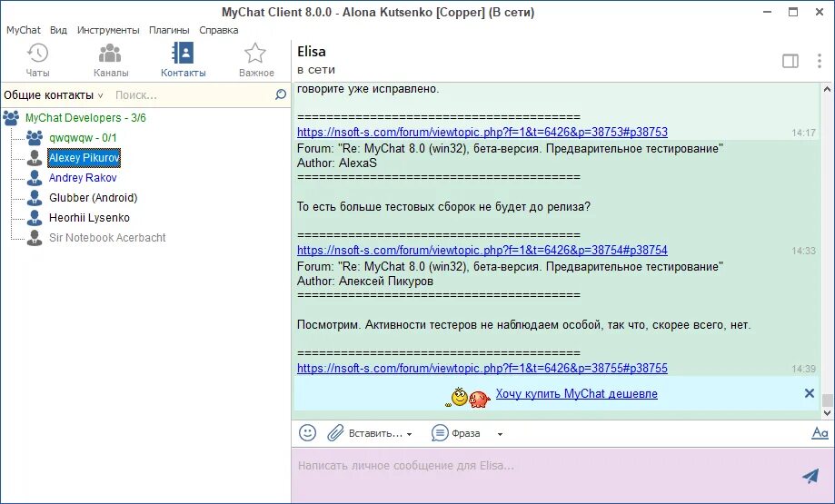The width and height of the screenshot is (835, 504).
Task: Click Хочу купить MyChat дешевле link
Action: (x=576, y=394)
